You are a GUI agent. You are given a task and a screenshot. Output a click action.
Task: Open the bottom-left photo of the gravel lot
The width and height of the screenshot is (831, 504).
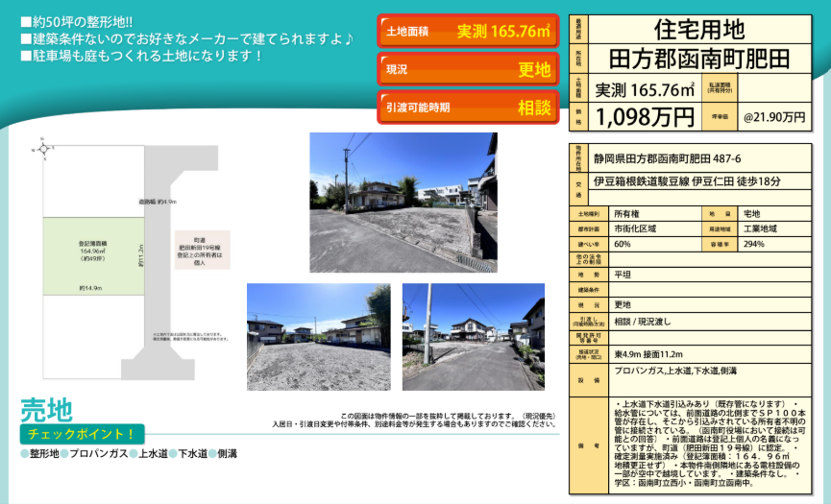(x=318, y=336)
